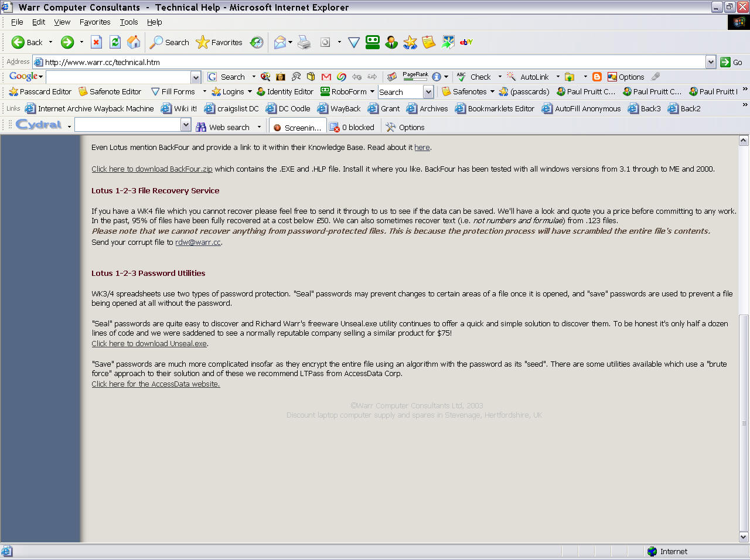
Task: Go to the Home page icon
Action: [134, 42]
